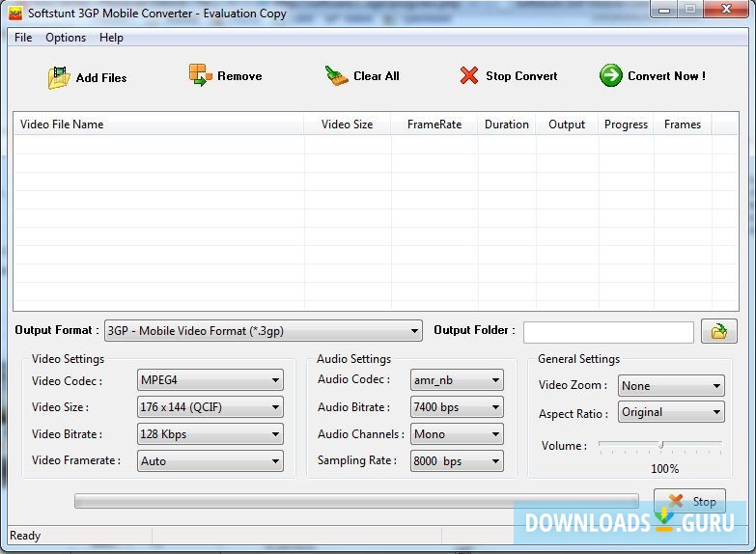Click the Stop button at bottom right
Screen dimensions: 756x554
[x=689, y=502]
